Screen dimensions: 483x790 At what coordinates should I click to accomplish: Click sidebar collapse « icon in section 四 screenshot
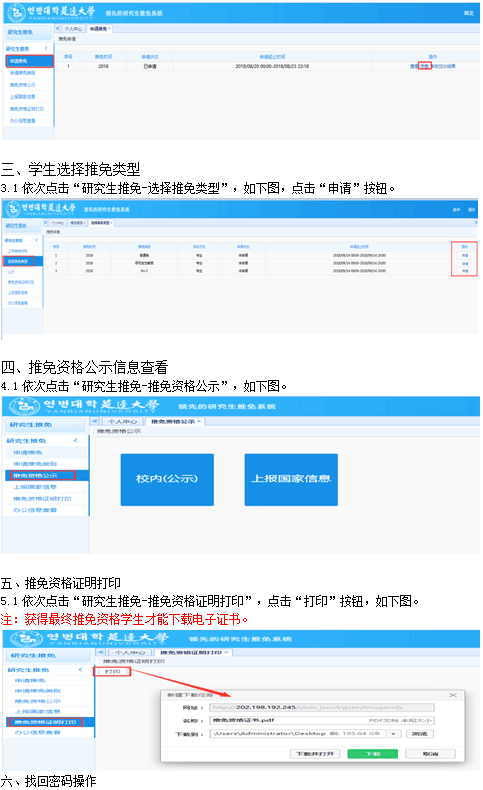click(x=95, y=421)
